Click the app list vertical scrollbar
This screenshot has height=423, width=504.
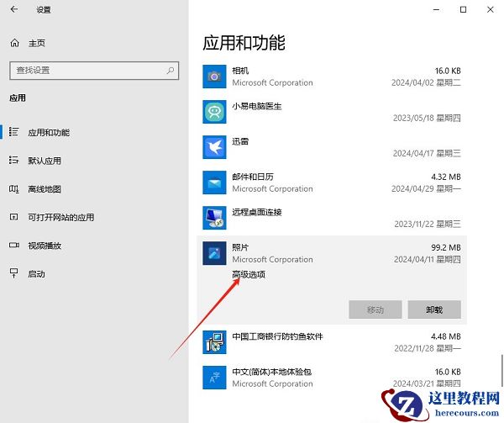501,370
